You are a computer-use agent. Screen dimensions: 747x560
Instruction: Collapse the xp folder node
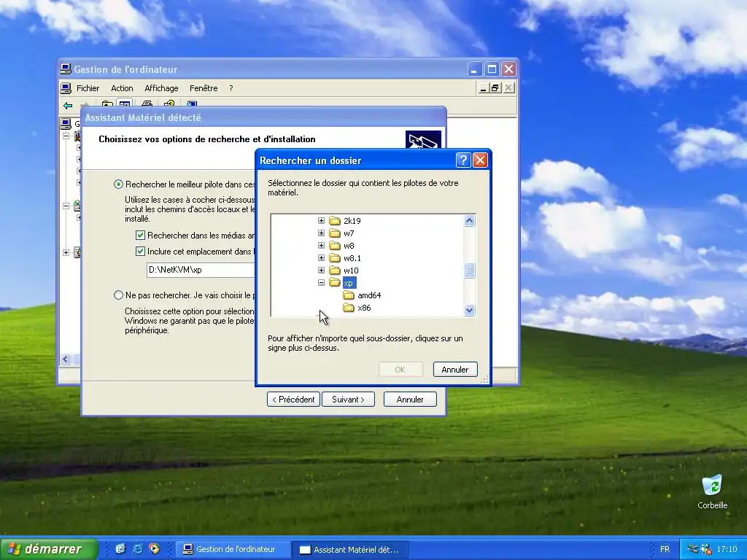tap(321, 282)
